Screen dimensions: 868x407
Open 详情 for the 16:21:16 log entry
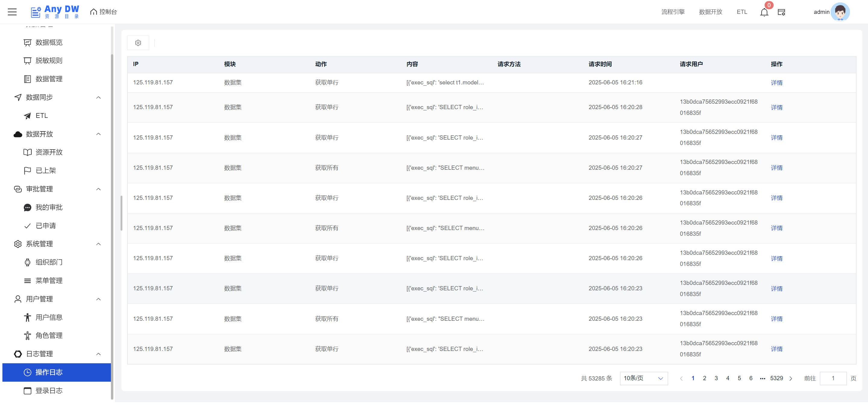click(776, 83)
